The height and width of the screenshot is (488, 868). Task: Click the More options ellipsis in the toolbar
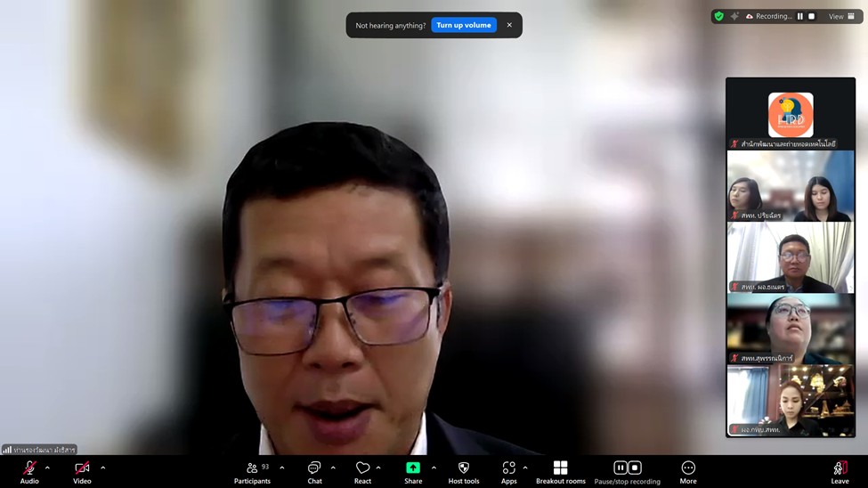click(688, 468)
